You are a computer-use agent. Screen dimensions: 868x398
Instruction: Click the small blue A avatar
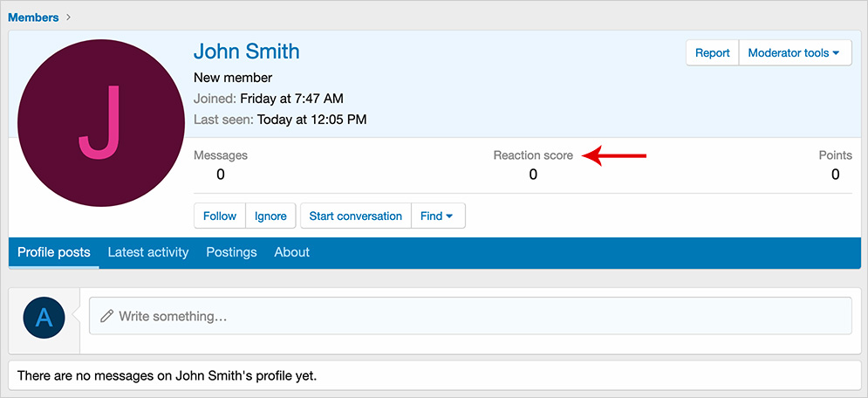click(44, 317)
